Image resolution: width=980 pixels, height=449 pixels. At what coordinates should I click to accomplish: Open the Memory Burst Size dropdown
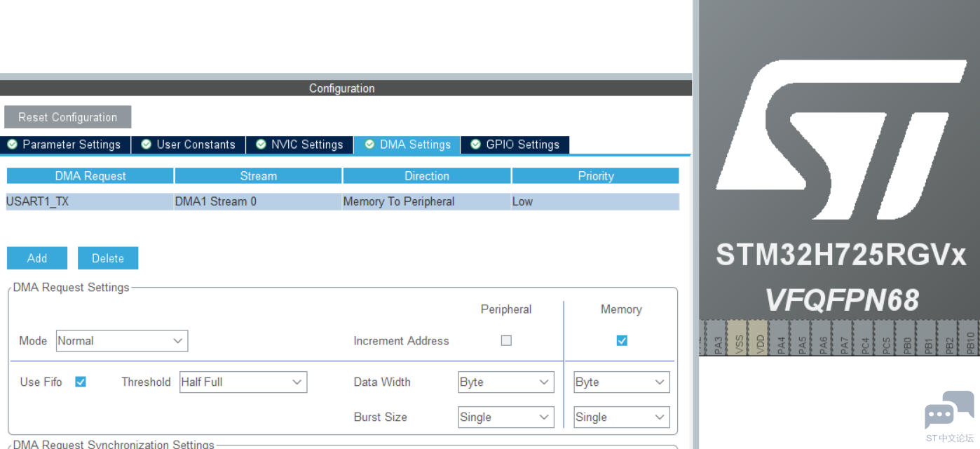click(x=622, y=417)
